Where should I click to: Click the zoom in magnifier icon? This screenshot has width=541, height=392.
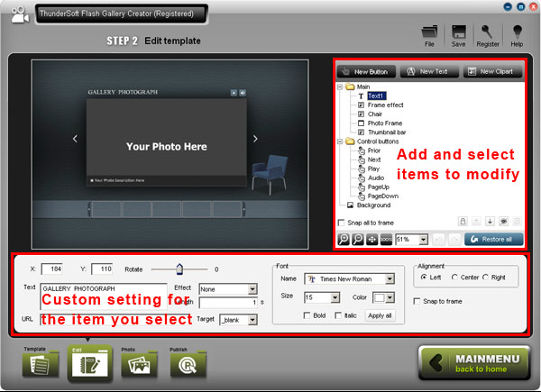[x=344, y=240]
